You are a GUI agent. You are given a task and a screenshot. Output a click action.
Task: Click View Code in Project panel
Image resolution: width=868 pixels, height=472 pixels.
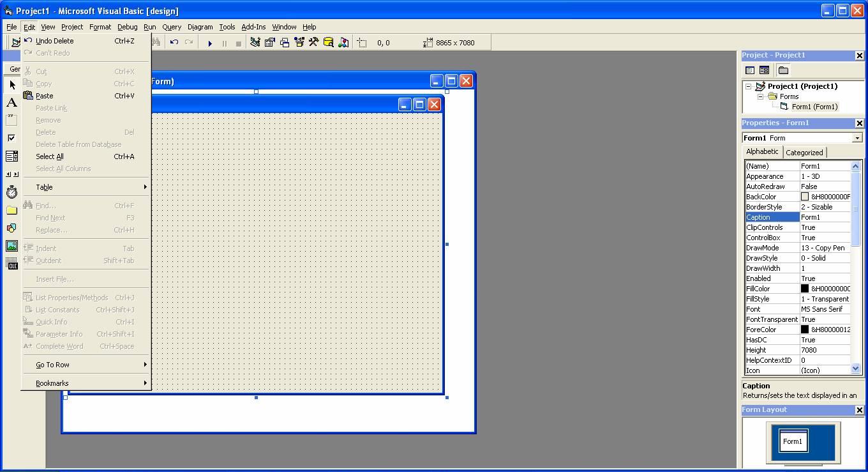[x=750, y=70]
